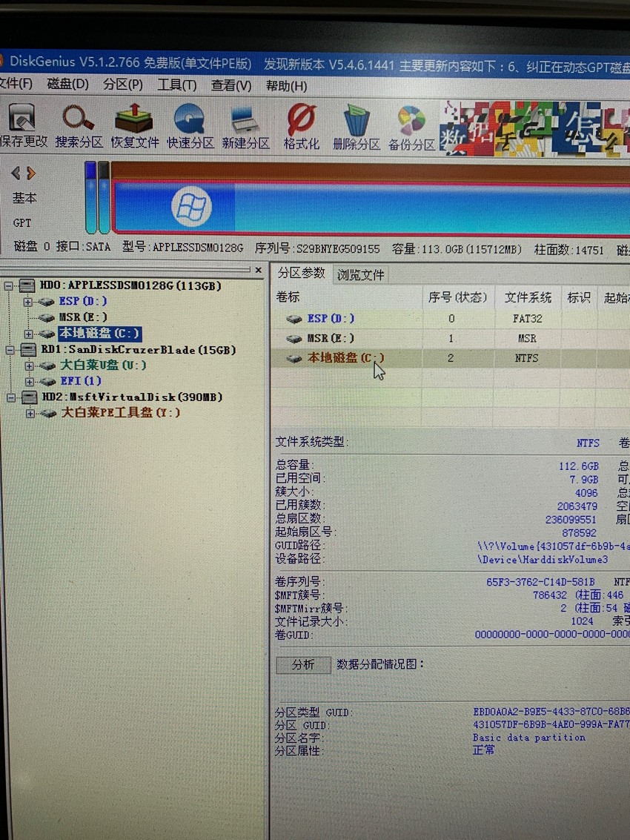Close the left tree panel with X
The width and height of the screenshot is (630, 840).
258,270
